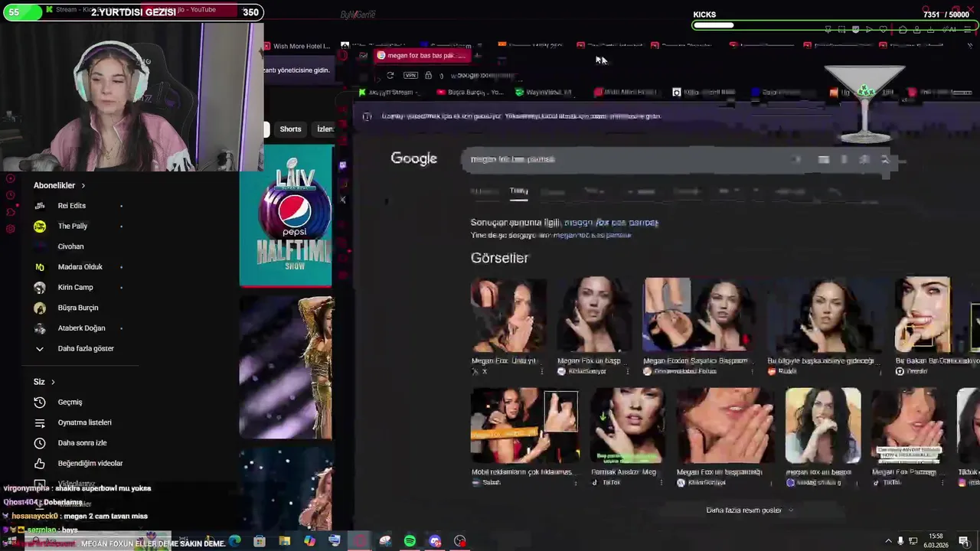Viewport: 980px width, 551px height.
Task: Open the Mobil reklamların çok tıklanması image
Action: pos(524,427)
